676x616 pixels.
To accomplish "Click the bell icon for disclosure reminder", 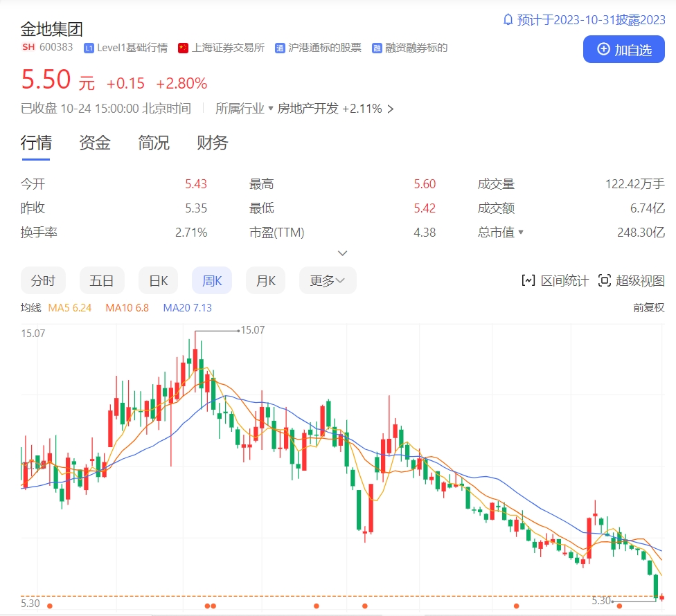I will click(x=508, y=20).
